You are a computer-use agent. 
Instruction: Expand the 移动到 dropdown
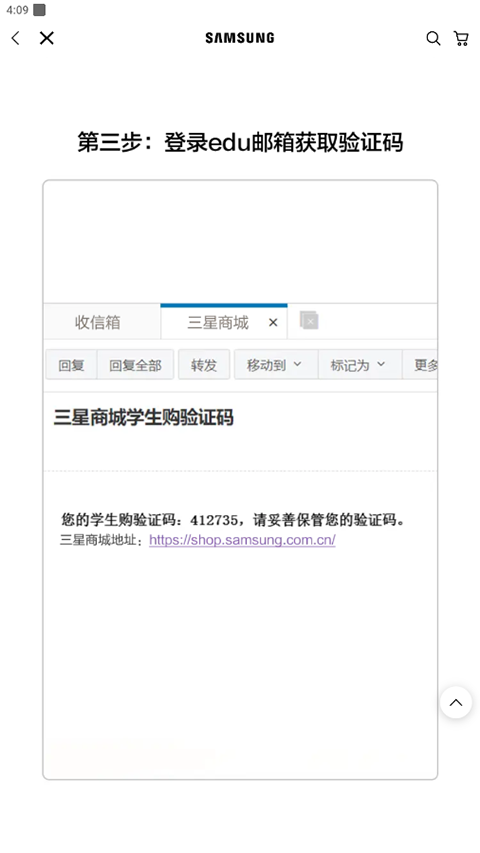click(x=276, y=365)
